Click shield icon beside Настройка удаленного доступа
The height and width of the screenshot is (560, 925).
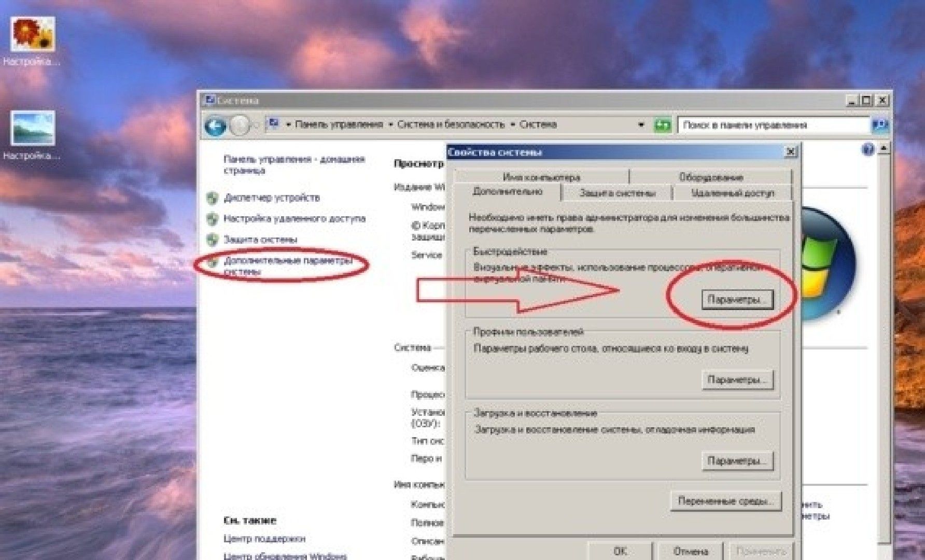212,219
